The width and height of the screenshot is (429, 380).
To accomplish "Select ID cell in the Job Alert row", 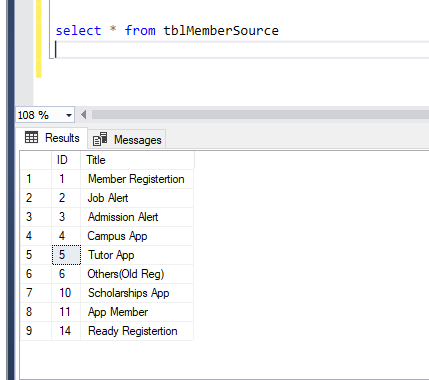I will pos(66,198).
